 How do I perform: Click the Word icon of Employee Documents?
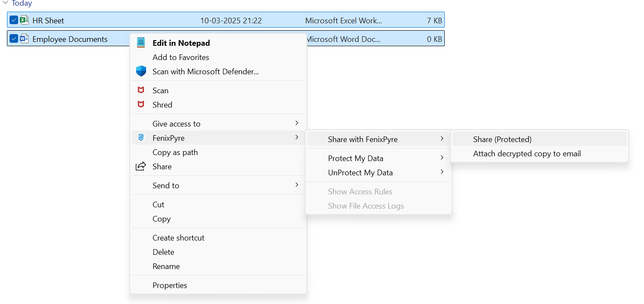coord(25,38)
